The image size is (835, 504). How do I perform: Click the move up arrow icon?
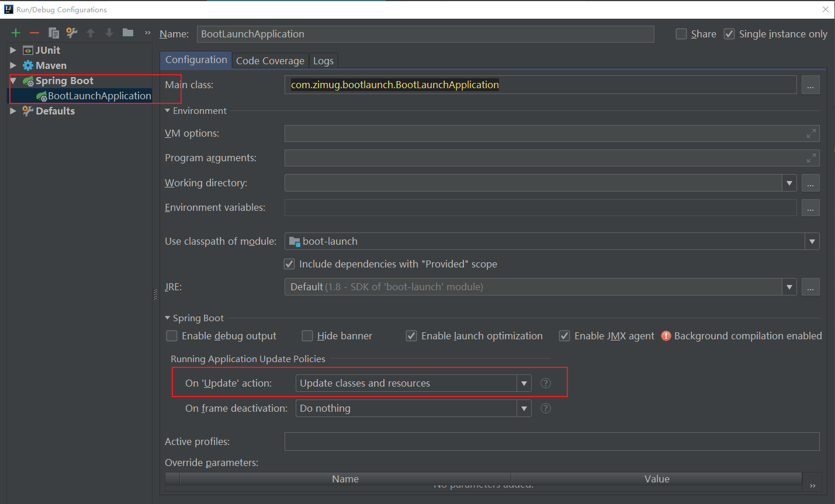(91, 33)
